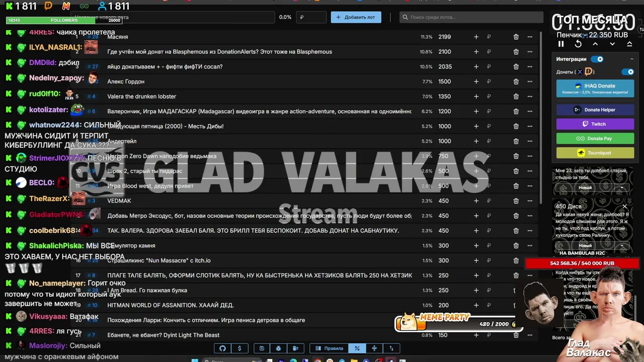The height and width of the screenshot is (362, 644).
Task: Focus the Поиск среди лотов search field
Action: tap(471, 17)
